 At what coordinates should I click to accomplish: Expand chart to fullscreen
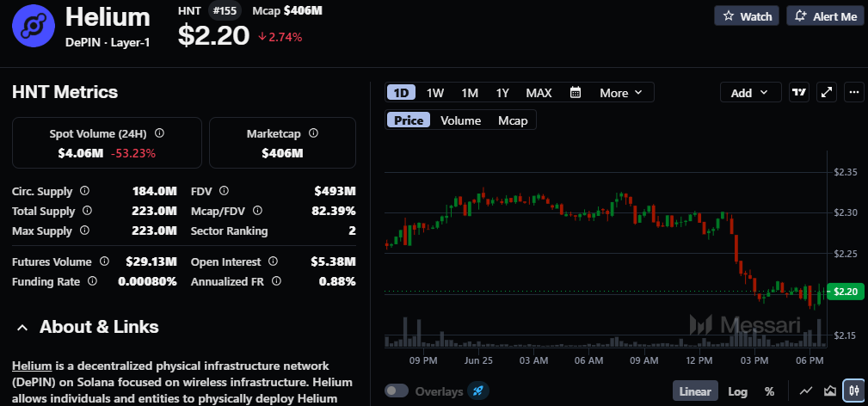(x=827, y=93)
